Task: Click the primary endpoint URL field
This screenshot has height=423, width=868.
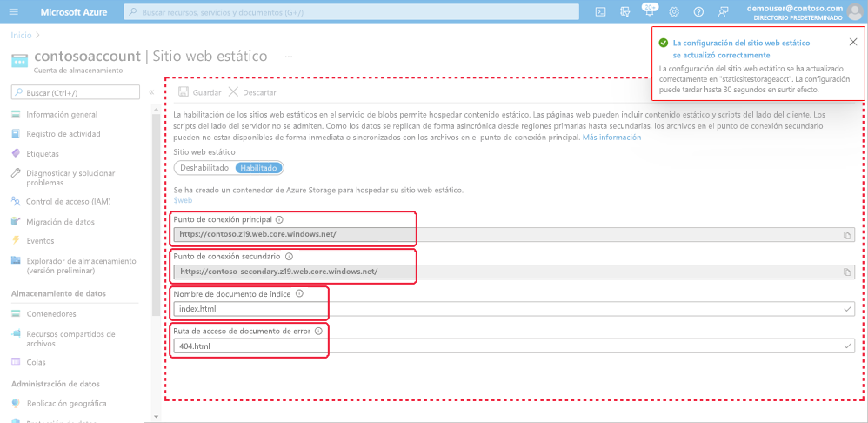Action: (514, 235)
